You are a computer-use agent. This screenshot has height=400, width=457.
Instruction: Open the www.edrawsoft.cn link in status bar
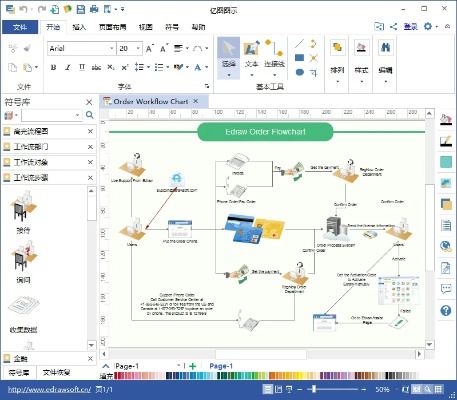click(49, 389)
